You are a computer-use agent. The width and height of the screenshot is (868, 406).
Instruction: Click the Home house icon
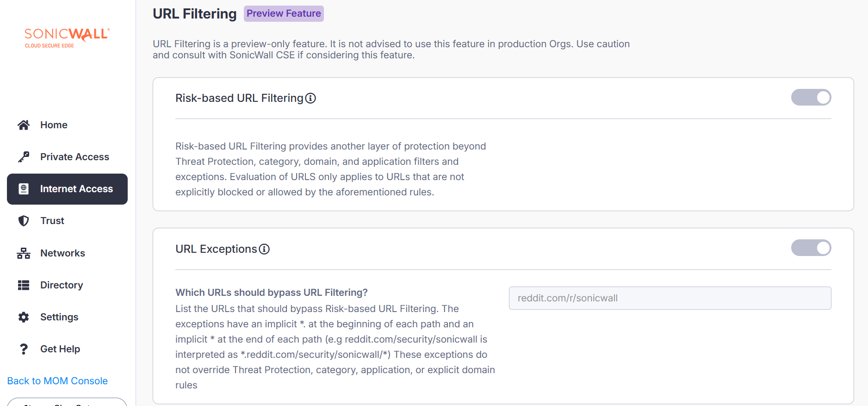tap(24, 125)
